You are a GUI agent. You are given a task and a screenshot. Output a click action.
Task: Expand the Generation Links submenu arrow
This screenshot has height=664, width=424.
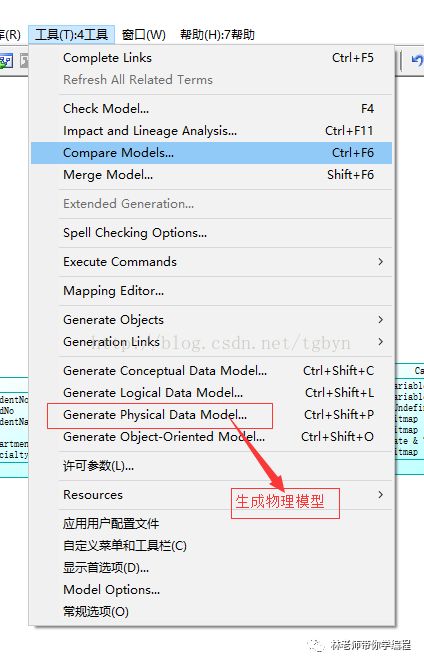[380, 342]
